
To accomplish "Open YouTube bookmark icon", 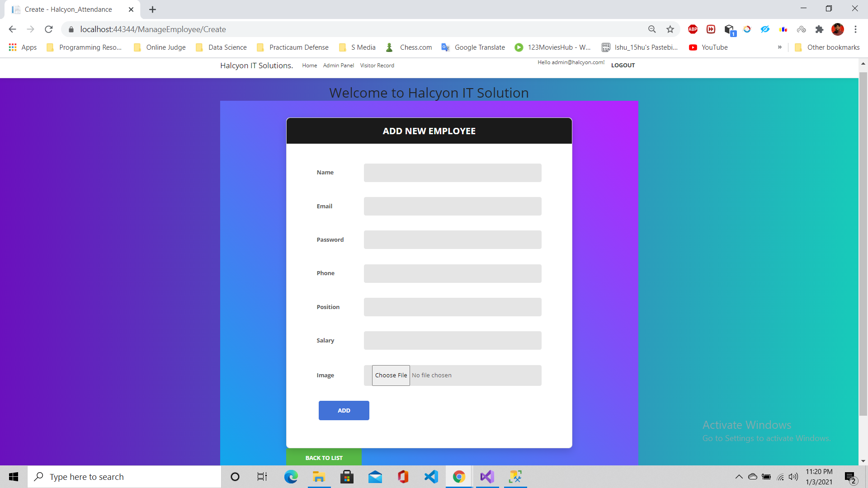I will [x=693, y=47].
